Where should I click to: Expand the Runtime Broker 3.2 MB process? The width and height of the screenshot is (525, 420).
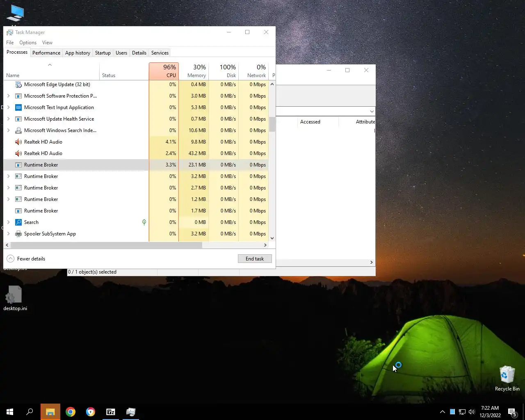pos(8,176)
